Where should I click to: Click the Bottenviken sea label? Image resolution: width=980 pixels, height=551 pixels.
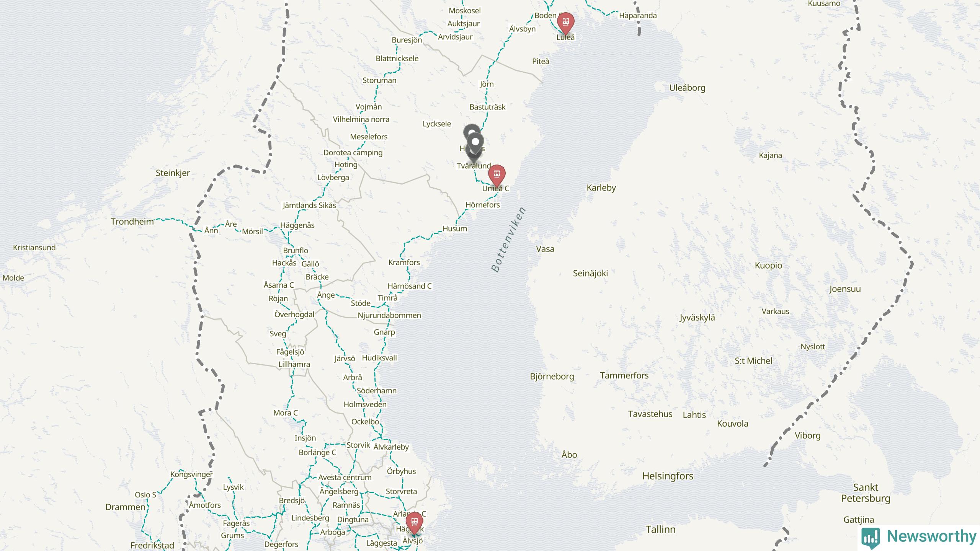(509, 239)
